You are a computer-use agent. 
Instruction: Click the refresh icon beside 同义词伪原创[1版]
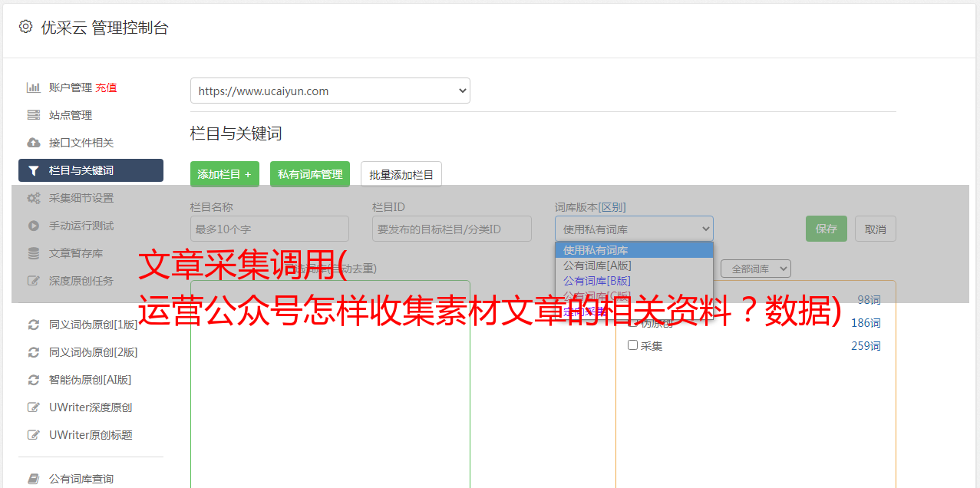click(33, 325)
